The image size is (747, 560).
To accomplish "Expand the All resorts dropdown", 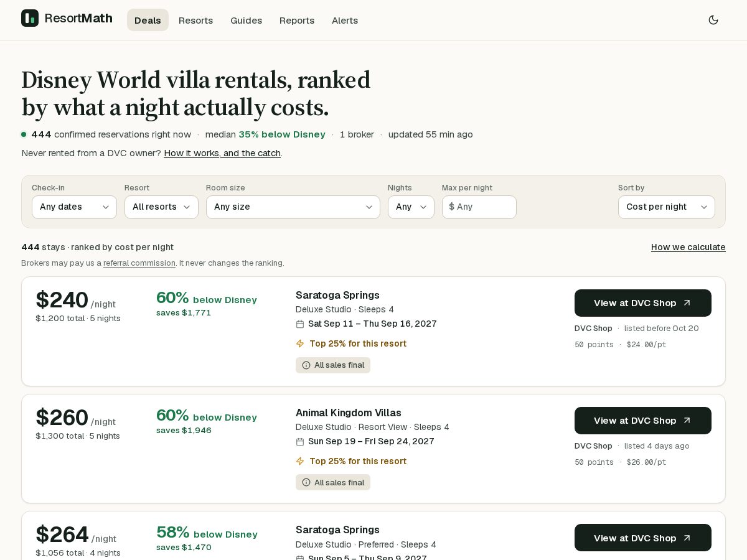I will click(161, 207).
